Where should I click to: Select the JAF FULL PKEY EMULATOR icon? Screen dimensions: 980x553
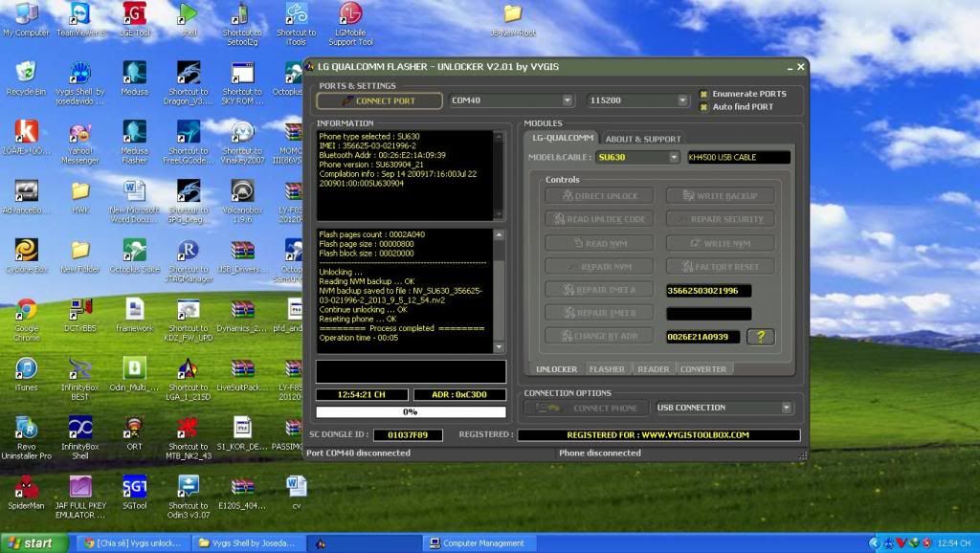(80, 497)
